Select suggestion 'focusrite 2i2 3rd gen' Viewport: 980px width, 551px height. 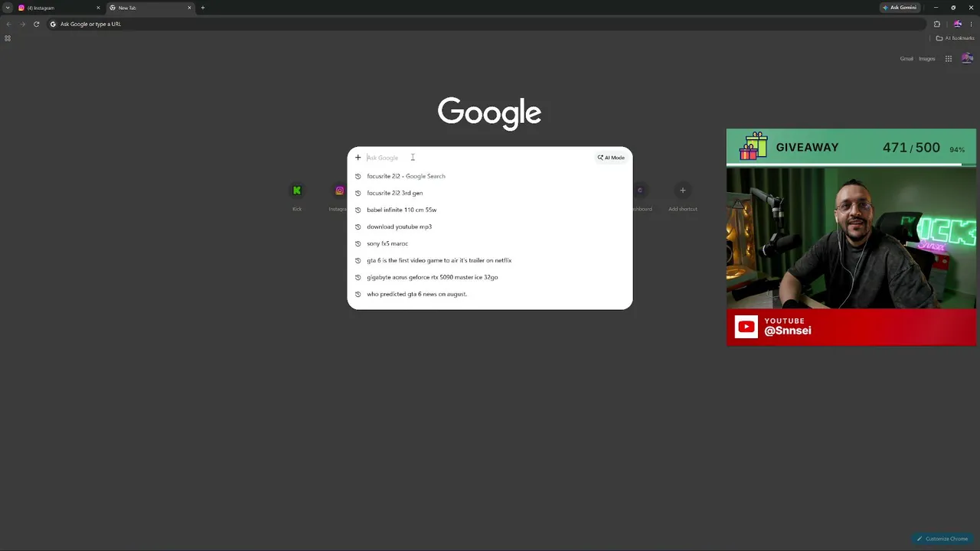tap(490, 193)
